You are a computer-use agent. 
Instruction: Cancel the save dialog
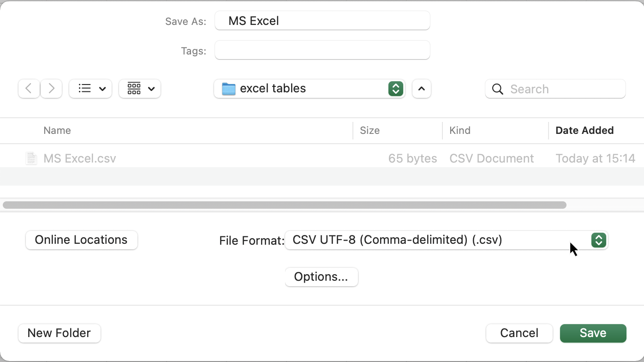click(519, 333)
